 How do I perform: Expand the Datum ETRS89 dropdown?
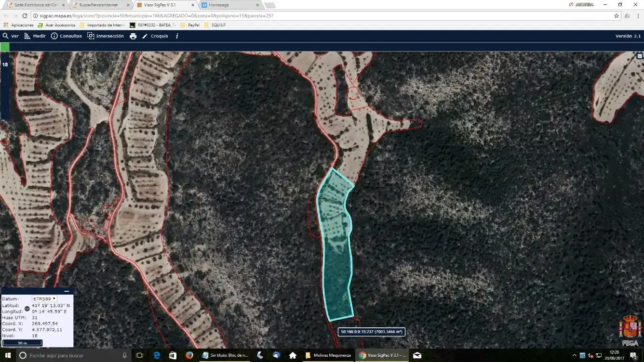pyautogui.click(x=44, y=299)
